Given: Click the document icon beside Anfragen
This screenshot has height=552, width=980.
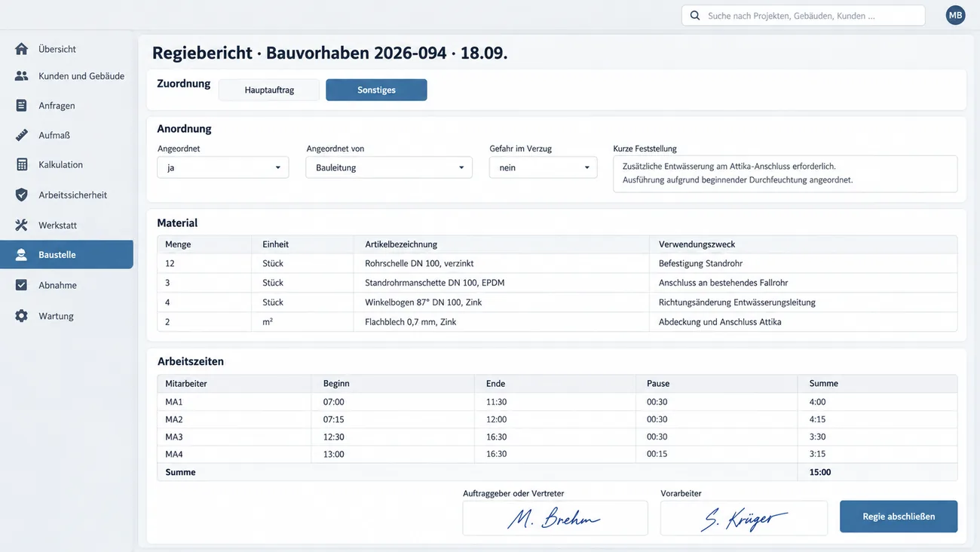Looking at the screenshot, I should pyautogui.click(x=21, y=106).
